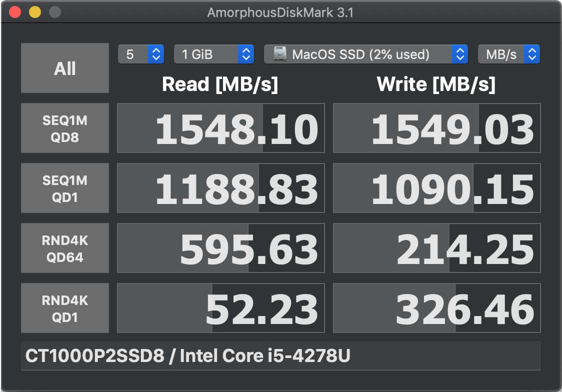562x392 pixels.
Task: Click the SEQ1M QD8 read result 1548.10
Action: tap(221, 128)
